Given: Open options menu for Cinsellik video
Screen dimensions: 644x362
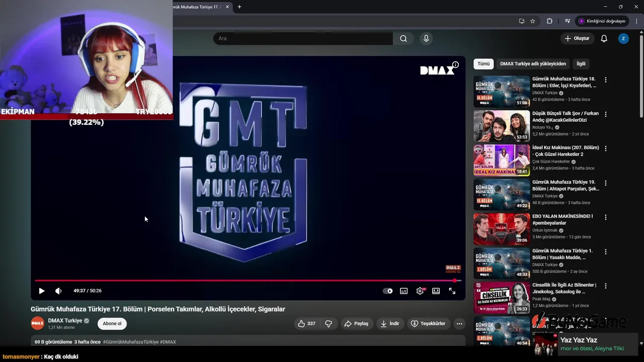Looking at the screenshot, I should pyautogui.click(x=606, y=286).
